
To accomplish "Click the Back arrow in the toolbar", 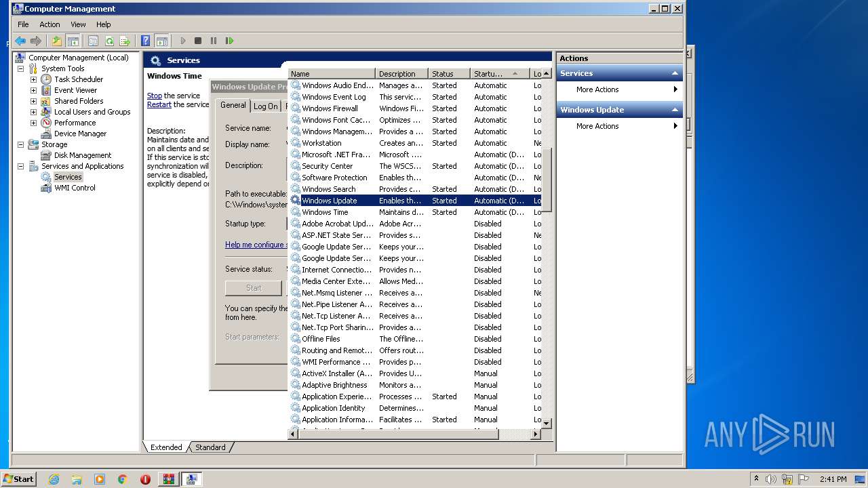I will (x=20, y=41).
